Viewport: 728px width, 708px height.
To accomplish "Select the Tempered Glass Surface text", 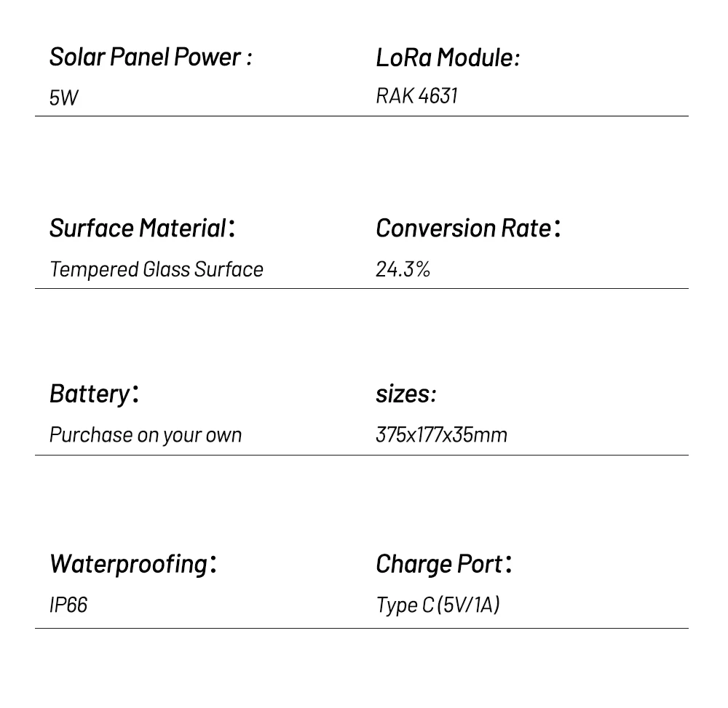I will tap(157, 269).
